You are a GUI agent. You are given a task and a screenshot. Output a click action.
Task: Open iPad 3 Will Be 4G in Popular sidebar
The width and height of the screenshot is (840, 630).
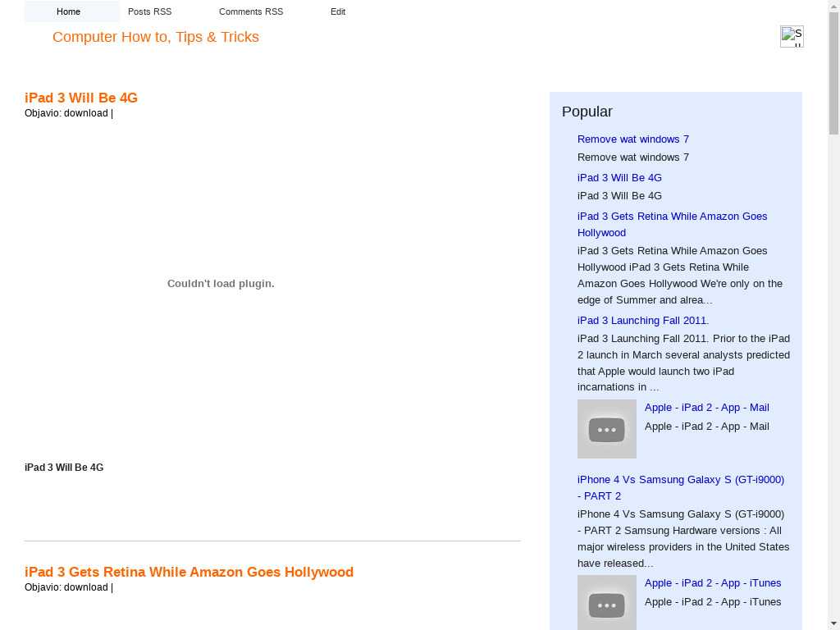[619, 177]
